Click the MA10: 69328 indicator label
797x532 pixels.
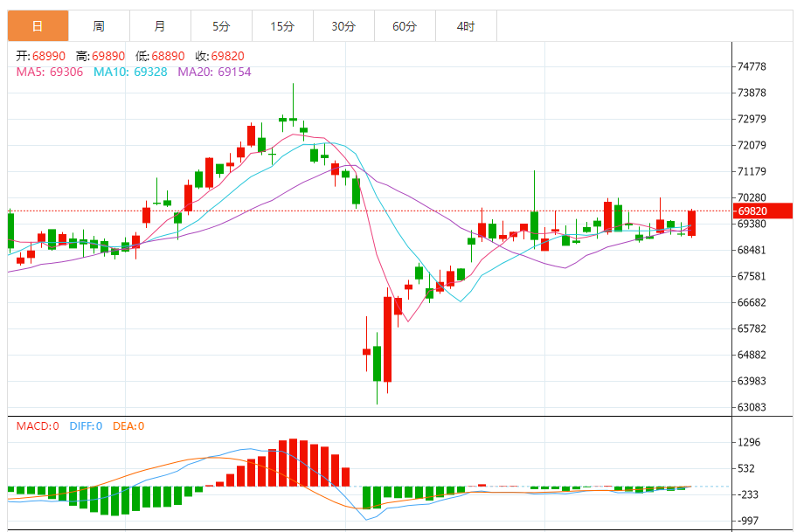pos(130,72)
